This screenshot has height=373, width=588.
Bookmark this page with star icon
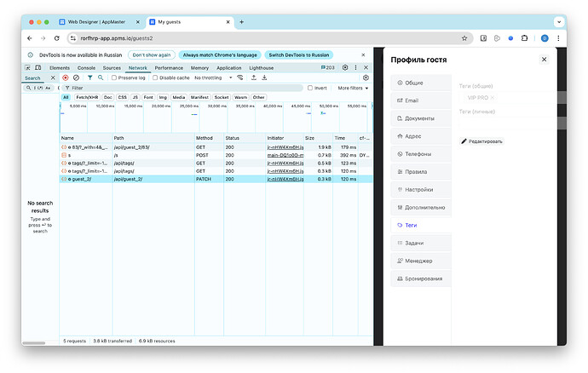[464, 38]
